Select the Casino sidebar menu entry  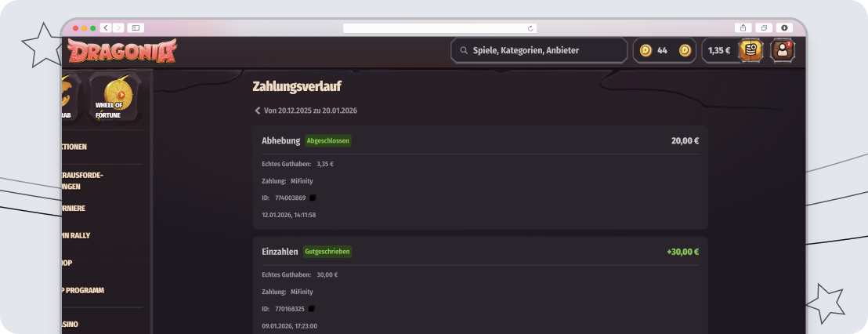[x=71, y=324]
